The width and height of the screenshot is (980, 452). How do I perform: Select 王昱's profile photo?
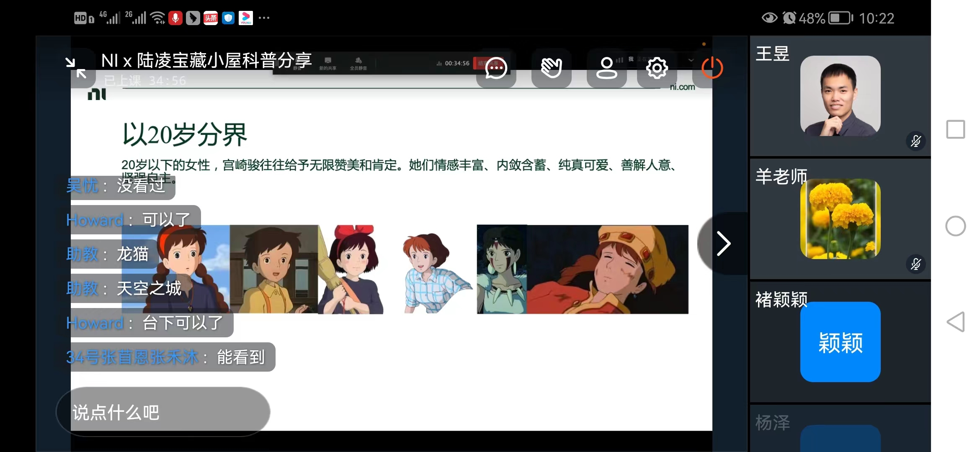(x=840, y=96)
